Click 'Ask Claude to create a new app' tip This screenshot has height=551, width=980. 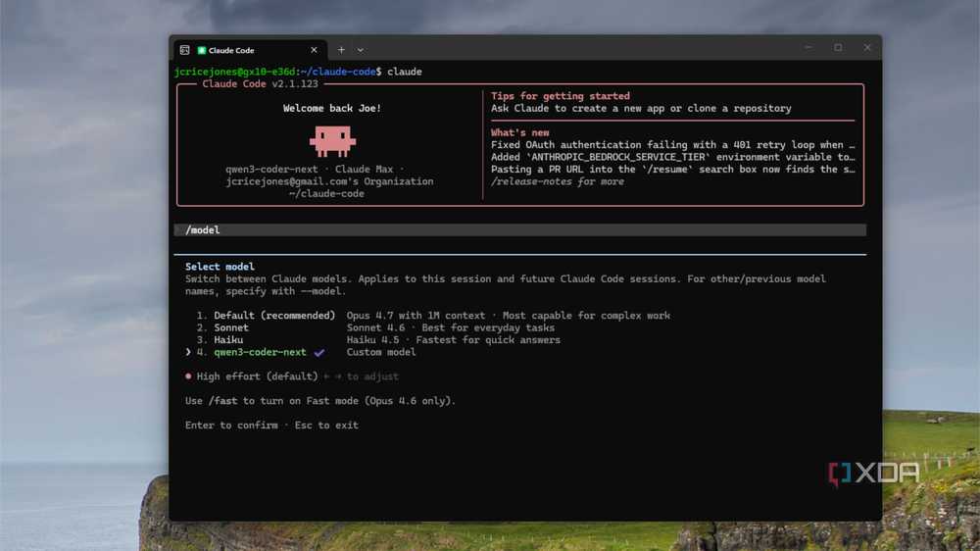[x=641, y=108]
